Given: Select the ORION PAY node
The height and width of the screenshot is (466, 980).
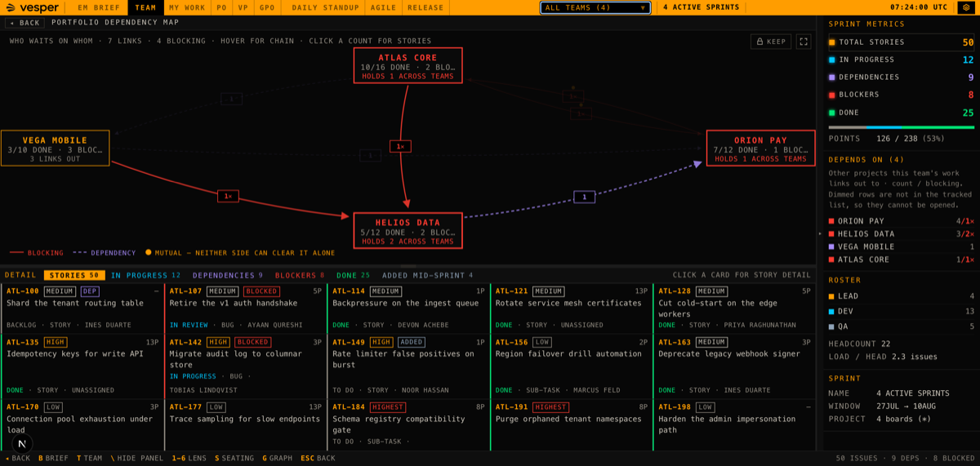Looking at the screenshot, I should pyautogui.click(x=760, y=148).
